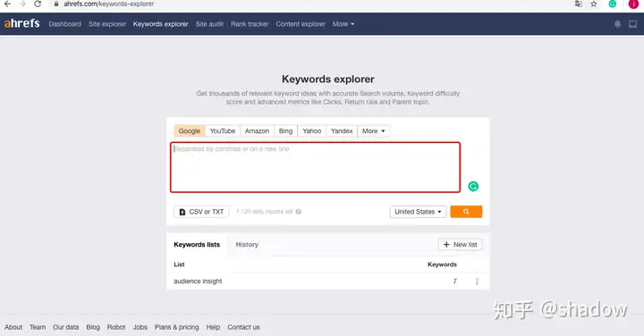
Task: Run the keyword search with the orange magnifier button
Action: 466,212
